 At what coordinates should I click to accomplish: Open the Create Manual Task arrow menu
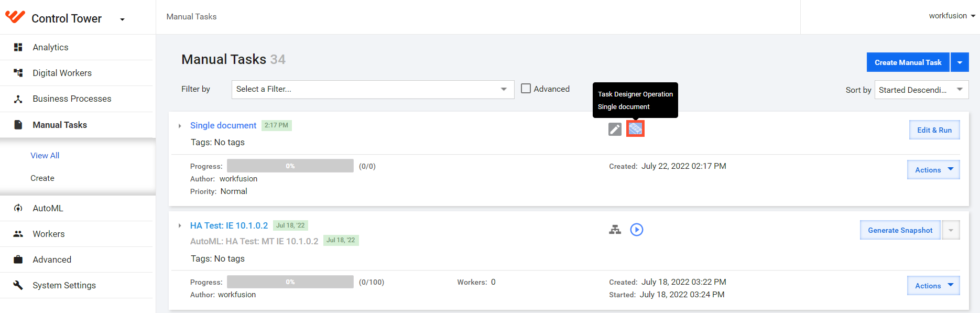click(x=960, y=62)
